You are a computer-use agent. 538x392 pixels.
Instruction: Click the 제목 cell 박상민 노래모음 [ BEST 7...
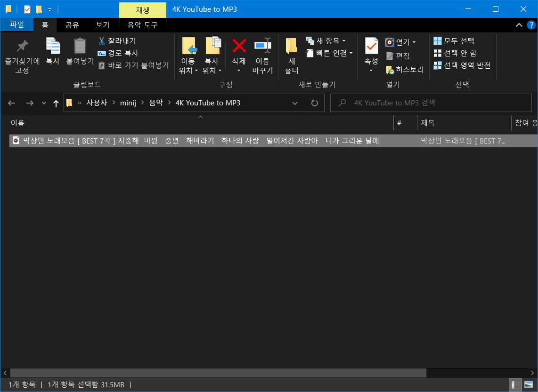pyautogui.click(x=463, y=141)
